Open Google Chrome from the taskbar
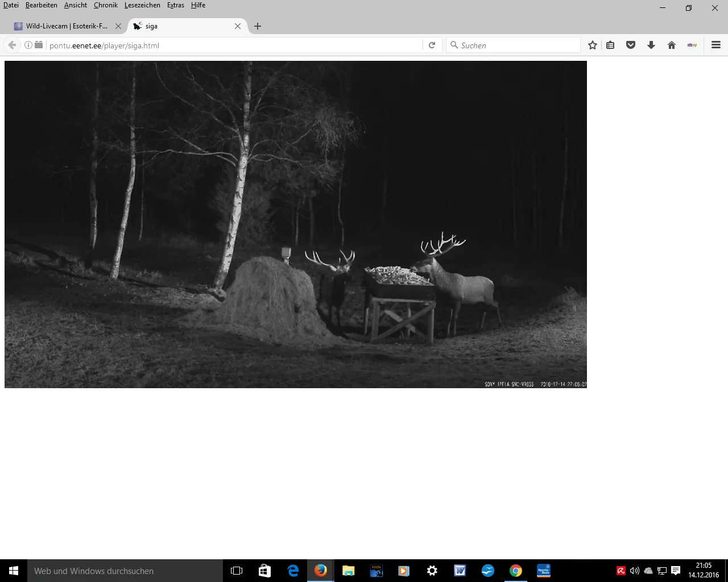 pyautogui.click(x=516, y=571)
